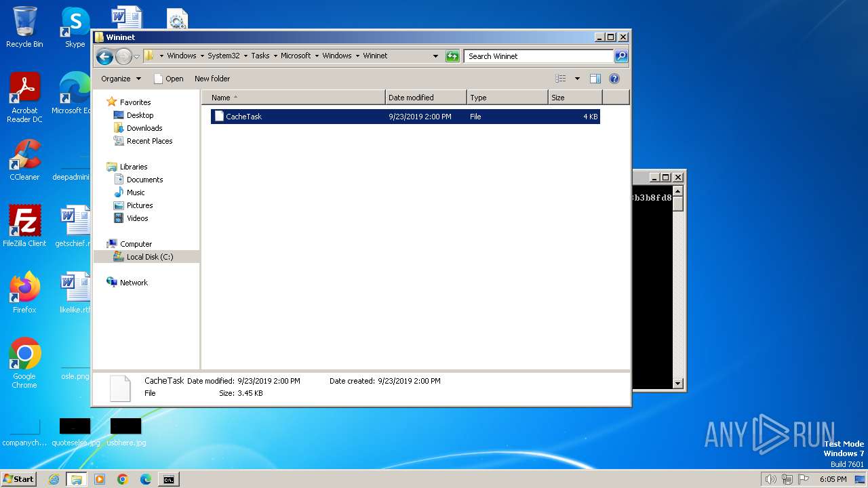Switch to the command prompt taskbar button
The height and width of the screenshot is (488, 868).
click(x=168, y=479)
